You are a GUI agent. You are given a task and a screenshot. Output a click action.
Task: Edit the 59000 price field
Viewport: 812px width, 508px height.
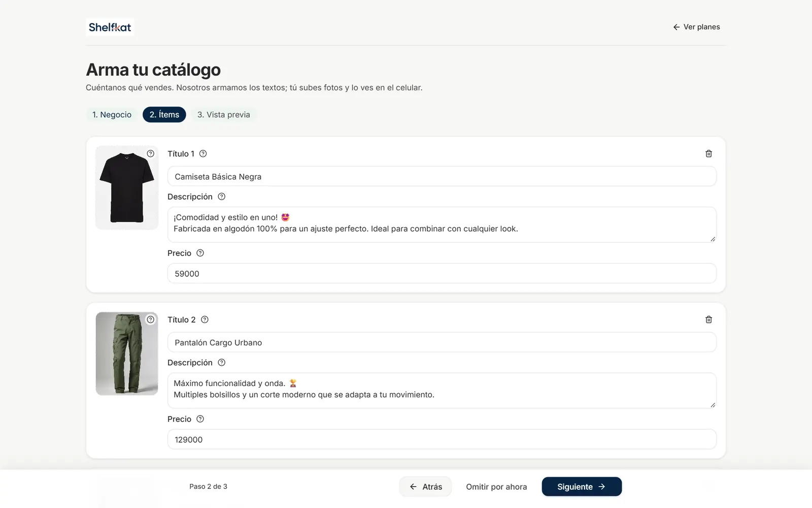442,273
